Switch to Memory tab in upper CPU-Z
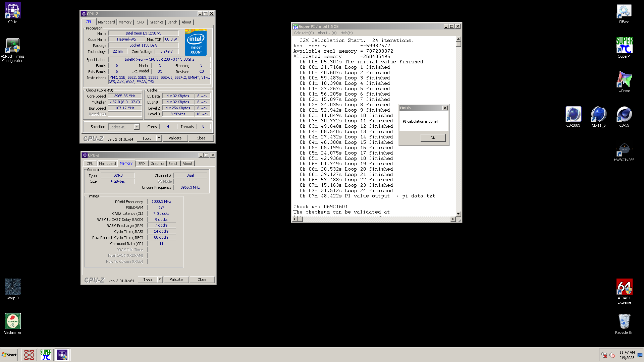This screenshot has height=362, width=644. pyautogui.click(x=125, y=22)
